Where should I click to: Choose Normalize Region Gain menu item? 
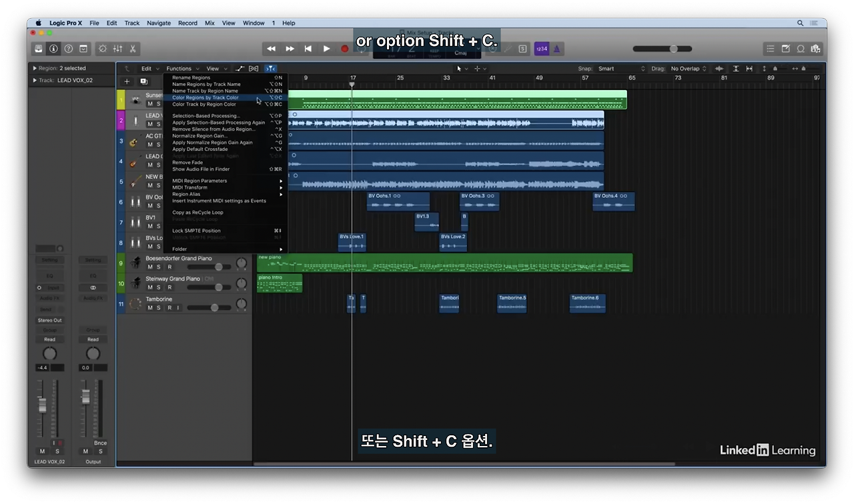[227, 135]
